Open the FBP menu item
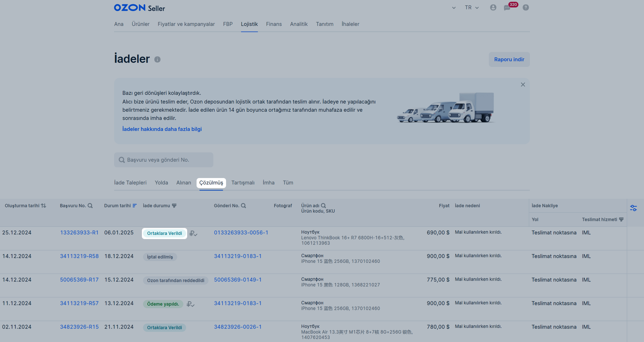 [228, 24]
